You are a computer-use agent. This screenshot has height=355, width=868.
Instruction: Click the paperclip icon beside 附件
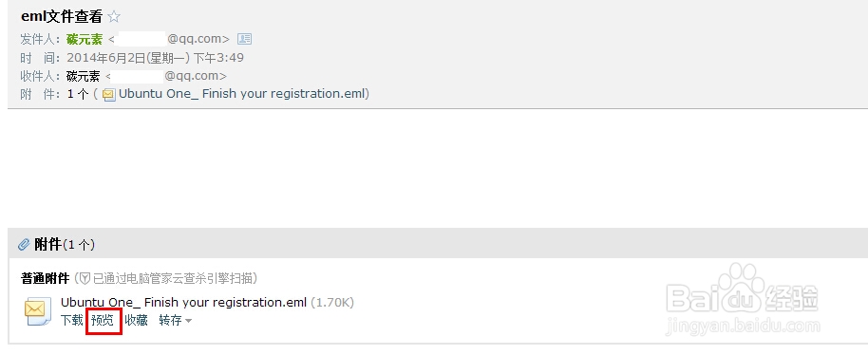pos(25,244)
